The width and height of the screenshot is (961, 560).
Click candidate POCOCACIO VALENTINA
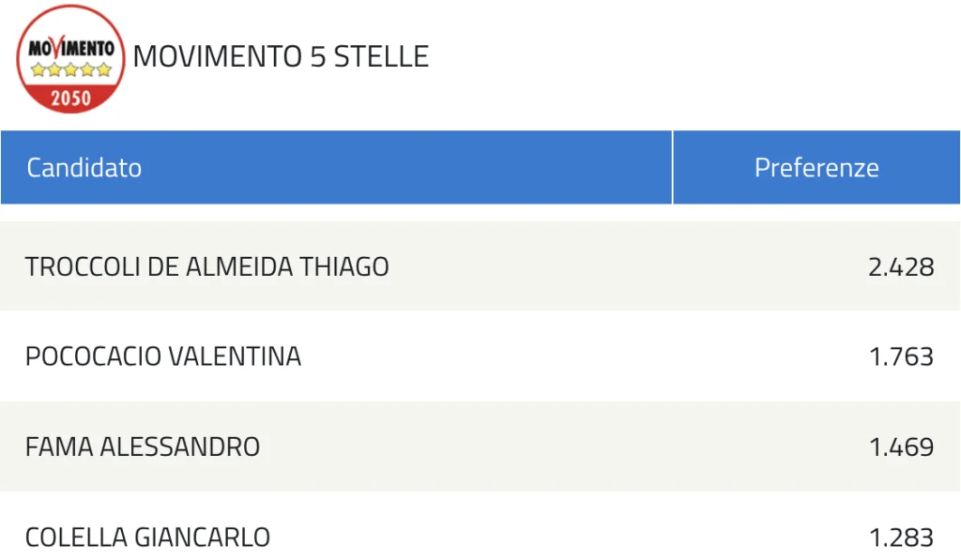pos(163,356)
